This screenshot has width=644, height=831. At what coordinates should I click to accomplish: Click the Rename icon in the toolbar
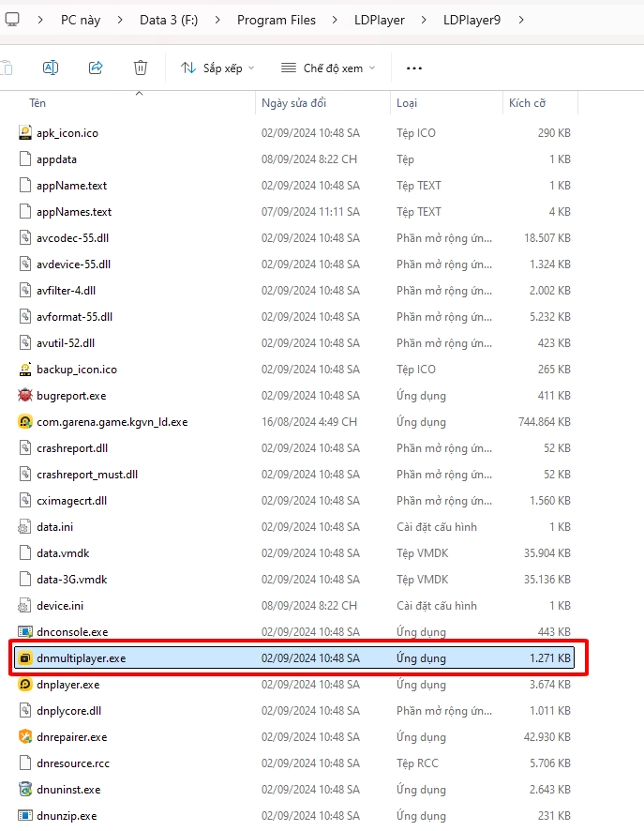click(51, 68)
